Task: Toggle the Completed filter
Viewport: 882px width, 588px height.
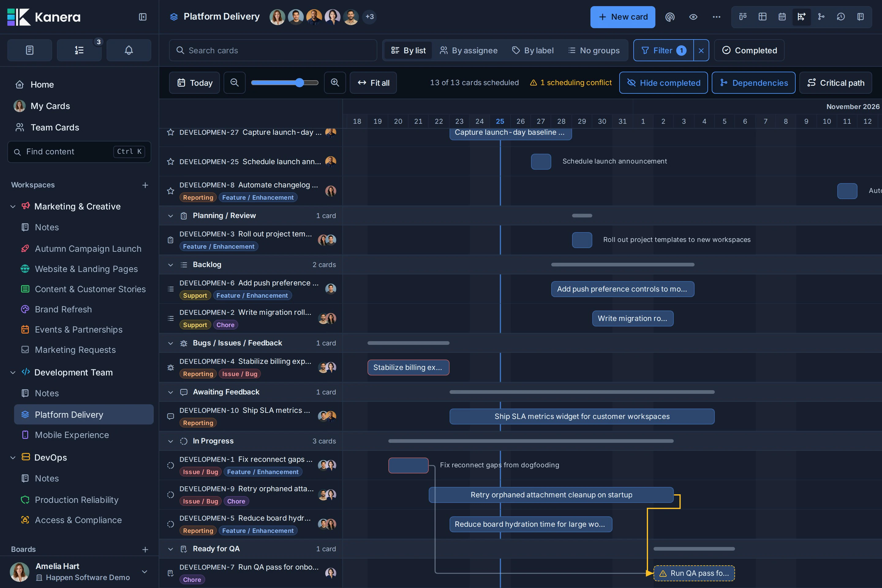Action: [x=749, y=50]
